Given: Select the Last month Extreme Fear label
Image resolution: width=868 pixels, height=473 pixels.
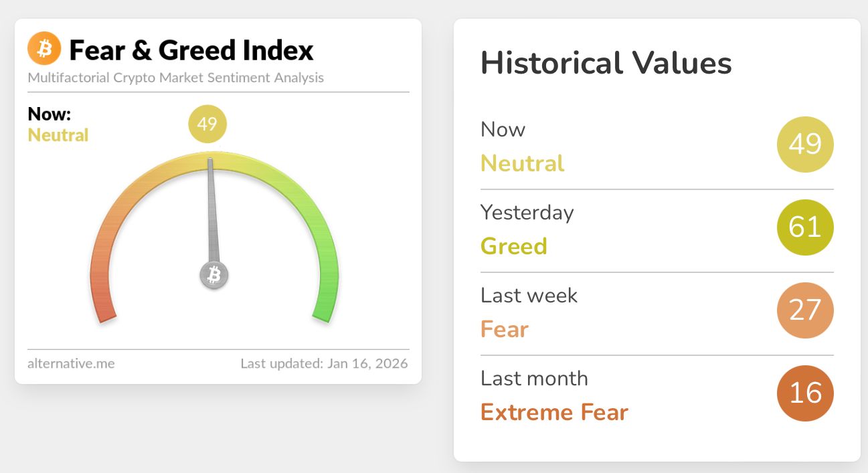Looking at the screenshot, I should pos(554,395).
